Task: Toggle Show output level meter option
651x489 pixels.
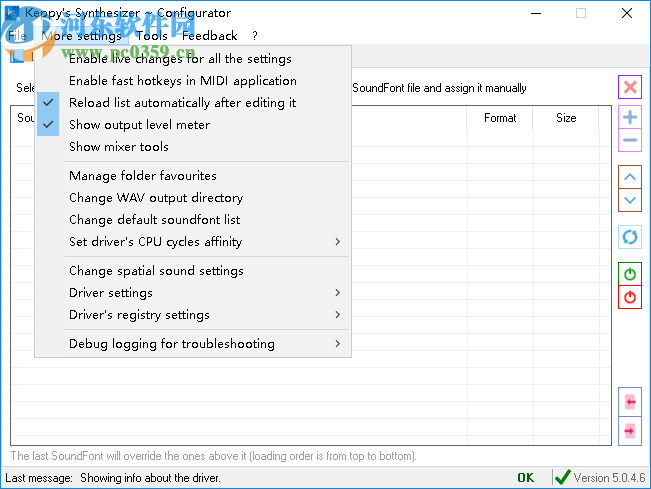Action: tap(193, 125)
